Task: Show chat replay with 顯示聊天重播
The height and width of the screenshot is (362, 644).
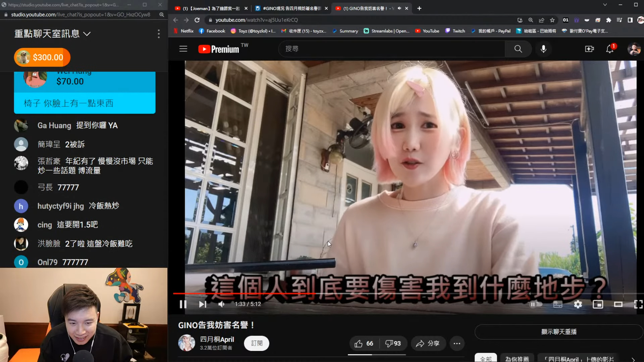Action: [x=558, y=331]
